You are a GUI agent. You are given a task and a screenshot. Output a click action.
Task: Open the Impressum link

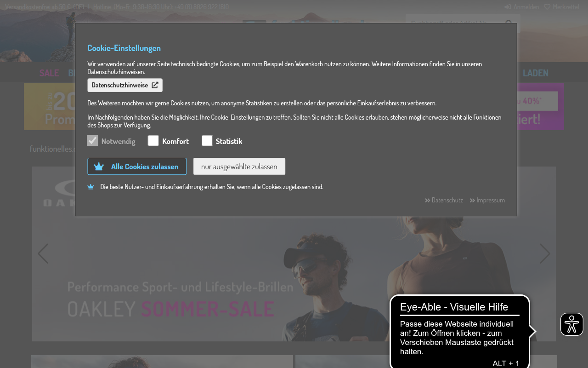pyautogui.click(x=487, y=200)
